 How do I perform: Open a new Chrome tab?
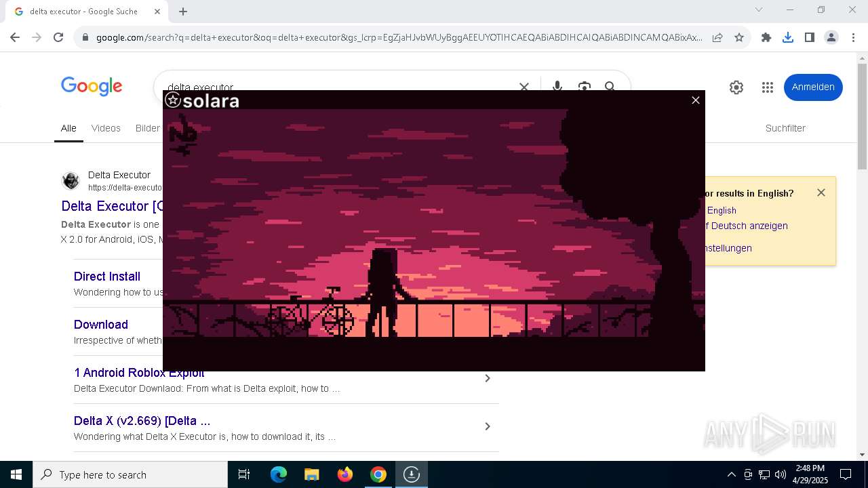pos(183,12)
